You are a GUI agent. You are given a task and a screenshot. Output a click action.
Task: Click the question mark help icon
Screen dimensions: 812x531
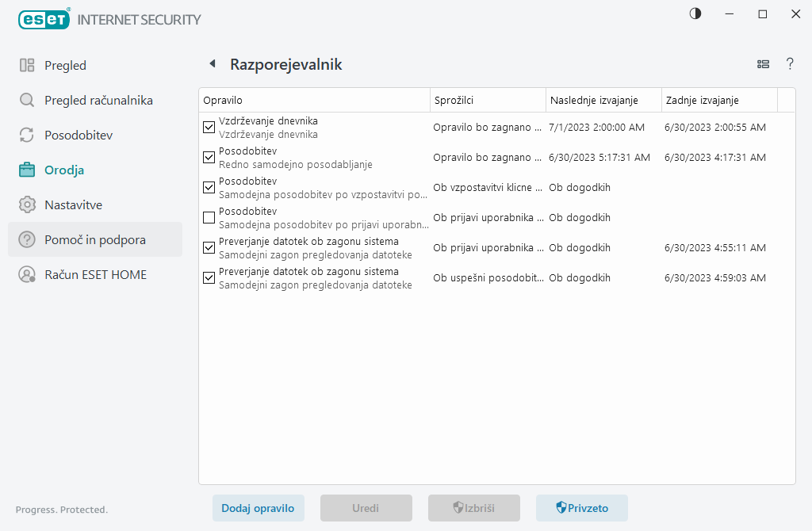790,64
